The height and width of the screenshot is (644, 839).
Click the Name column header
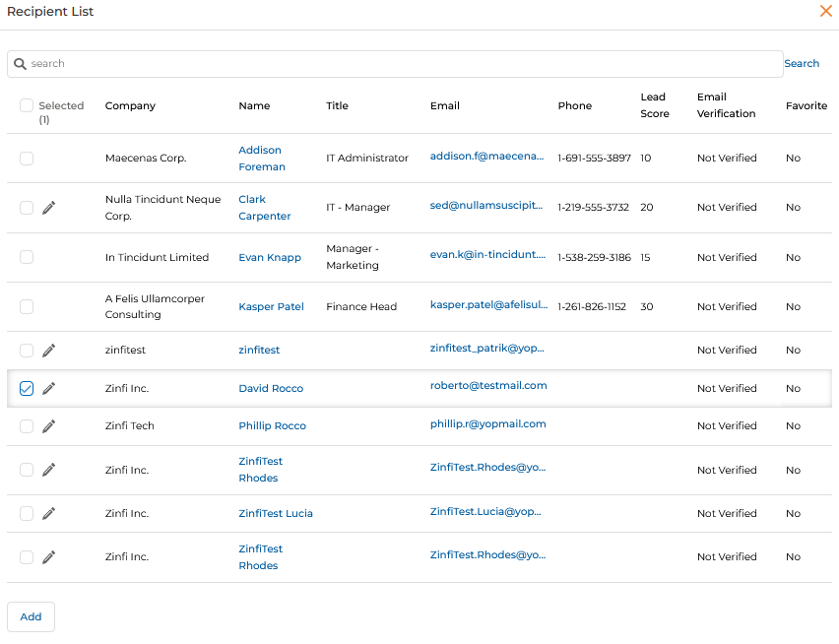point(254,106)
